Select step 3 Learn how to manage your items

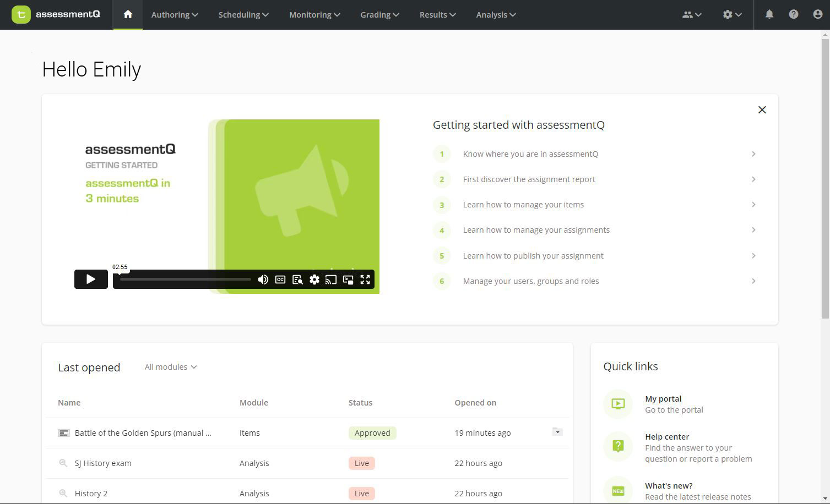tap(523, 204)
